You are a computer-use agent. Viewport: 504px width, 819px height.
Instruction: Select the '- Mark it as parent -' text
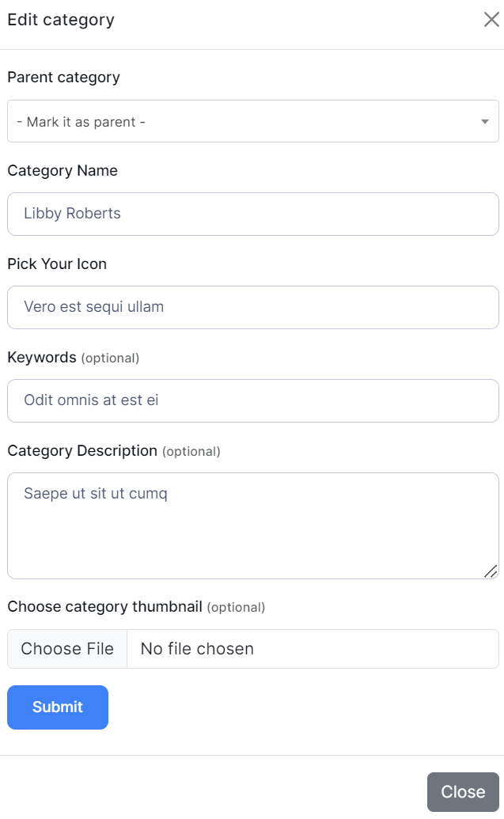[81, 122]
